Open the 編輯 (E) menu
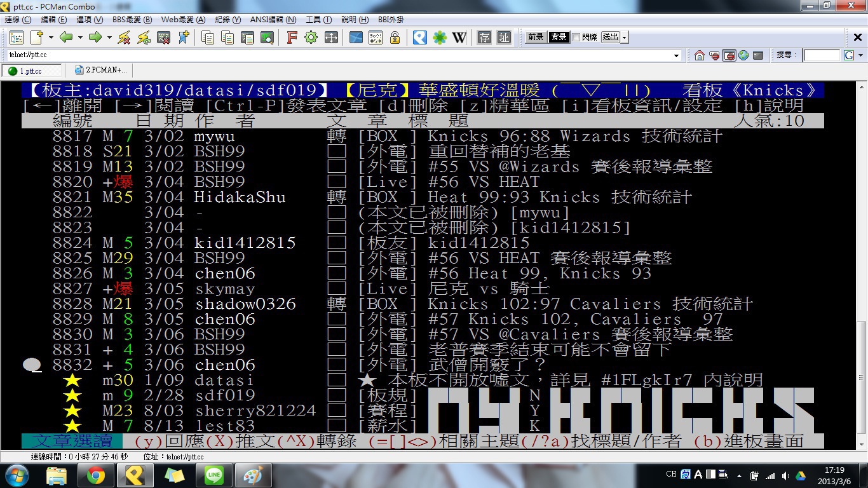The image size is (868, 488). (x=53, y=20)
